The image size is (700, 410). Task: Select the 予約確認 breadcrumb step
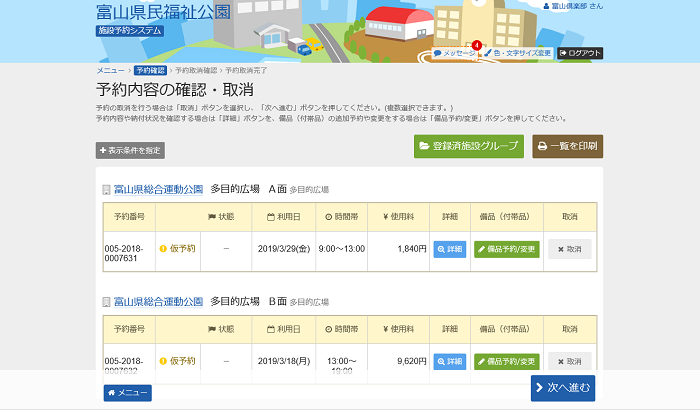coord(150,71)
